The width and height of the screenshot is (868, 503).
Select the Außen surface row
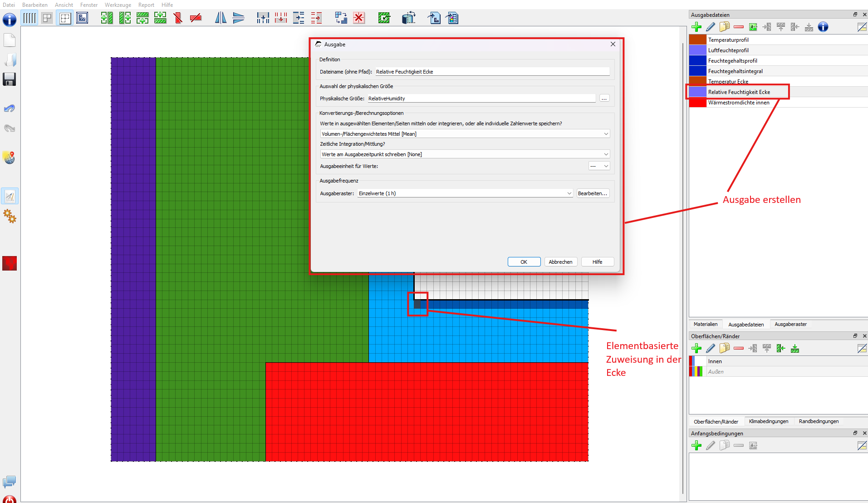point(778,372)
